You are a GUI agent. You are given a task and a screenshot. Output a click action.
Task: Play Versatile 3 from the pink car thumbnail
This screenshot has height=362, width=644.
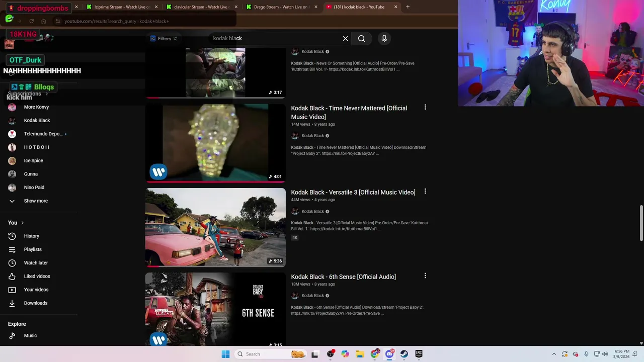(x=215, y=227)
